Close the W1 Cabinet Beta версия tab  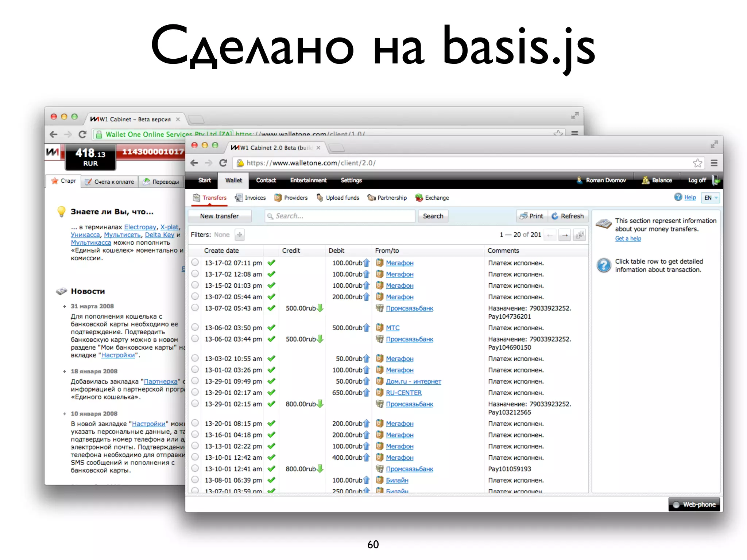click(178, 119)
